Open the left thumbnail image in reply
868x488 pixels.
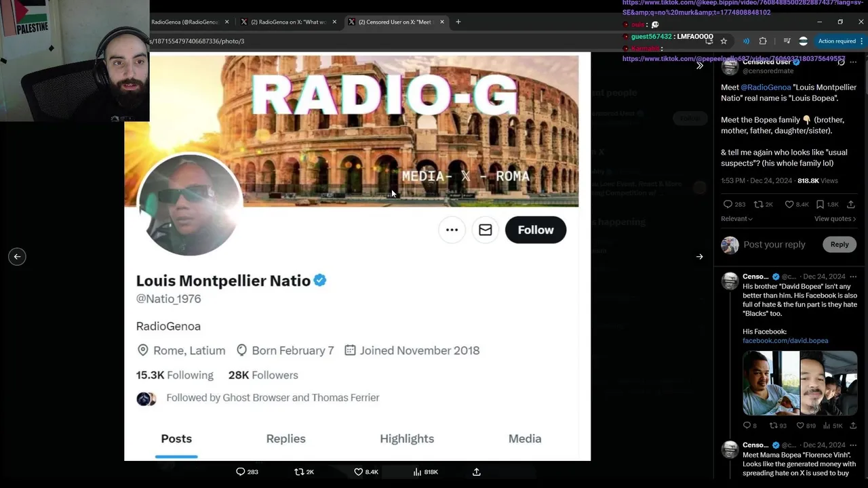pos(770,383)
